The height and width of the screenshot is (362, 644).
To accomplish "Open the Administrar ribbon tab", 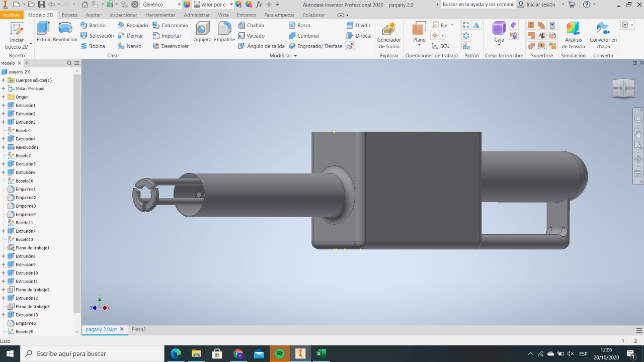I will click(x=197, y=15).
